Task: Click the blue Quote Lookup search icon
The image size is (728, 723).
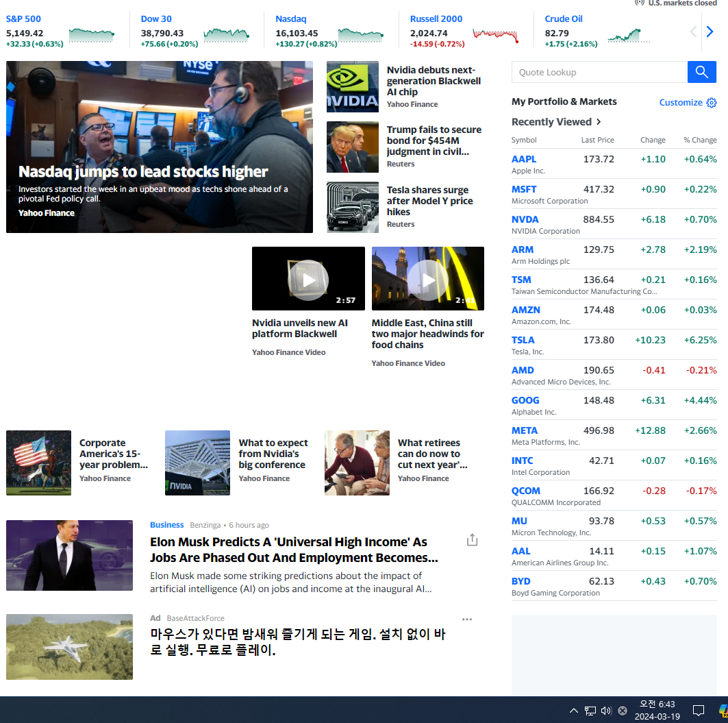Action: coord(701,72)
